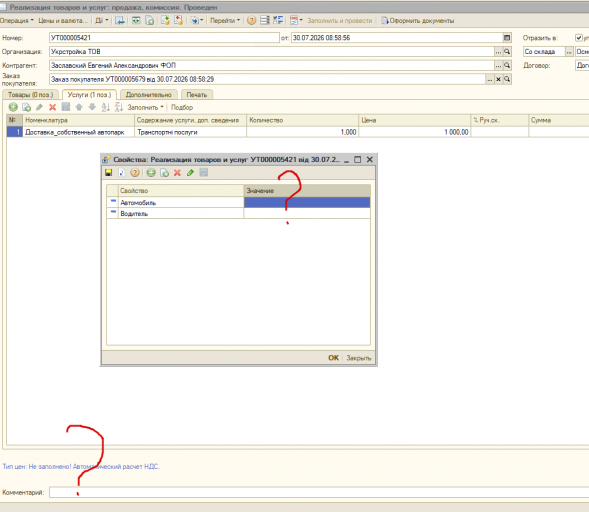
Task: Click Заполнить и провести button
Action: pyautogui.click(x=340, y=21)
